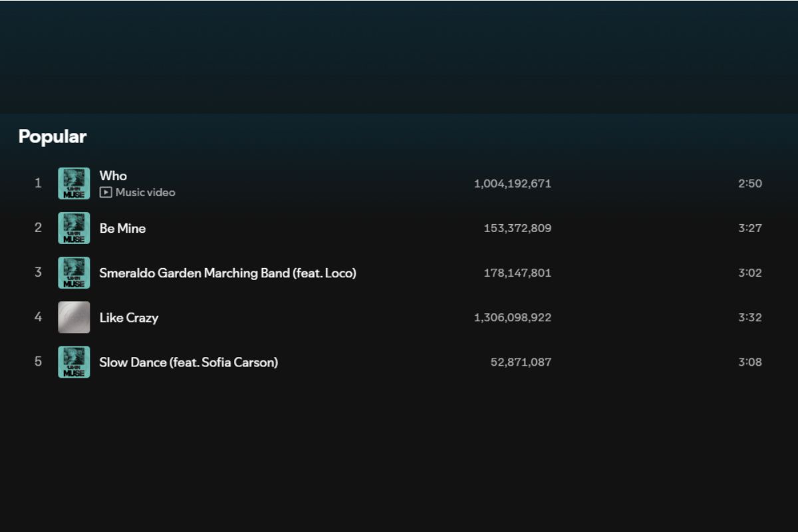Click the Be Mine album art
This screenshot has width=798, height=532.
tap(74, 228)
